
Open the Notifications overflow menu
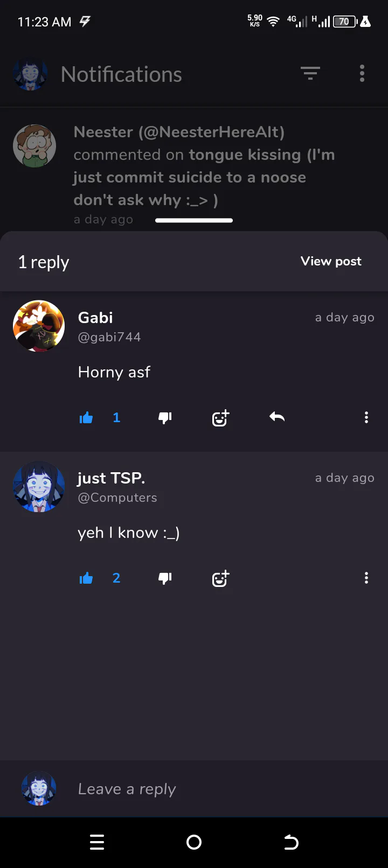tap(362, 73)
